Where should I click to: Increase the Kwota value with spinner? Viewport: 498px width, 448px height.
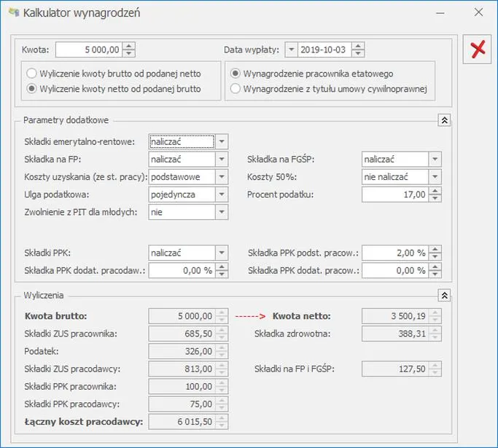coord(129,46)
